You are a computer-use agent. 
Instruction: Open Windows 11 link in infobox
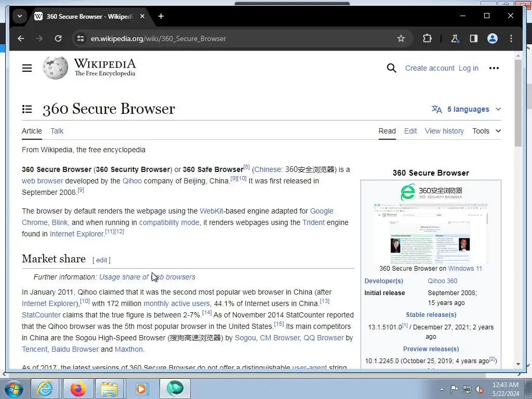click(x=465, y=269)
